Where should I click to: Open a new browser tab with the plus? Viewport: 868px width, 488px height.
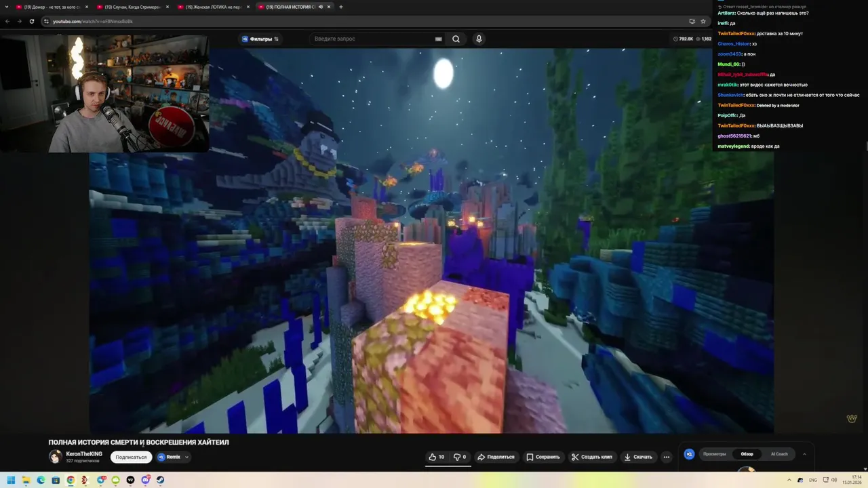point(340,7)
